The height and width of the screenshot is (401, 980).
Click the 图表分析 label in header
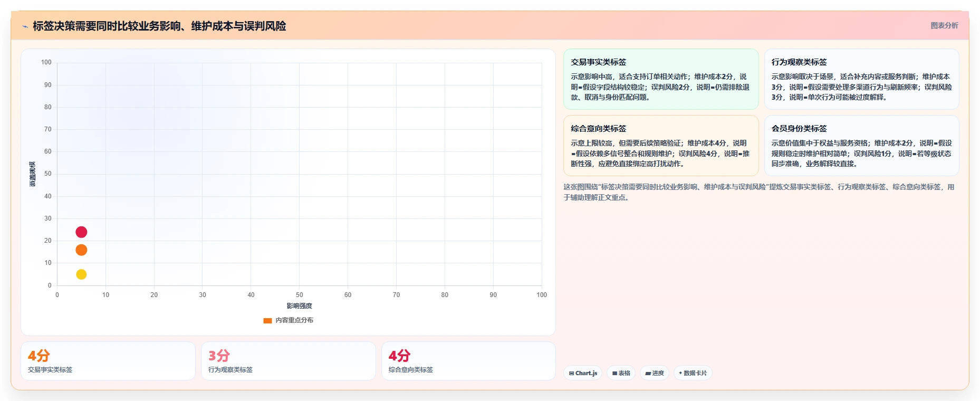(944, 25)
